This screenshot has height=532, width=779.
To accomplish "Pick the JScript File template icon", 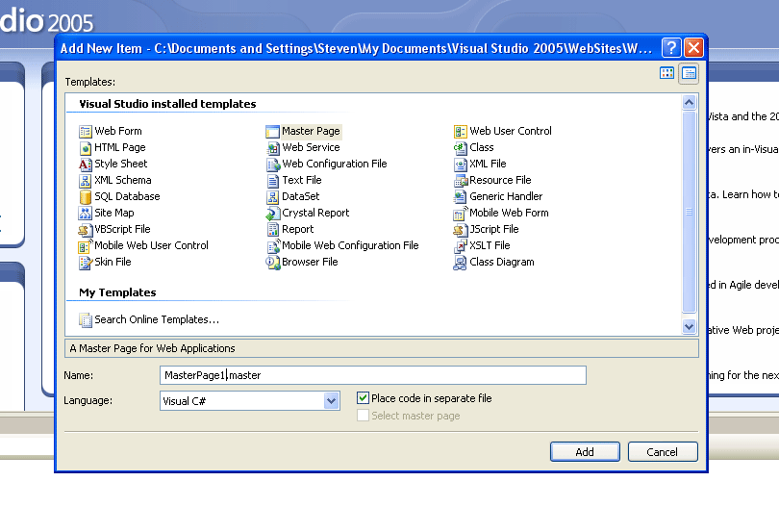I will tap(461, 230).
